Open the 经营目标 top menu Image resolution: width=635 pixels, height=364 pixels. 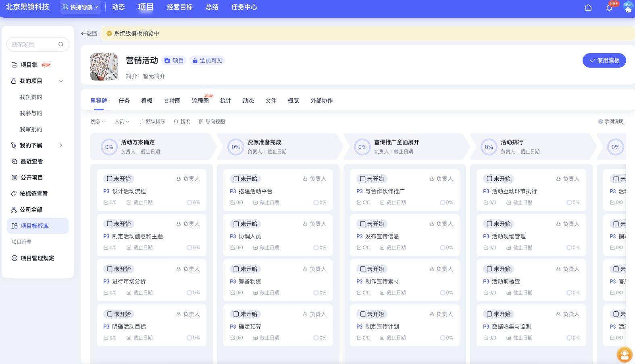pyautogui.click(x=180, y=7)
